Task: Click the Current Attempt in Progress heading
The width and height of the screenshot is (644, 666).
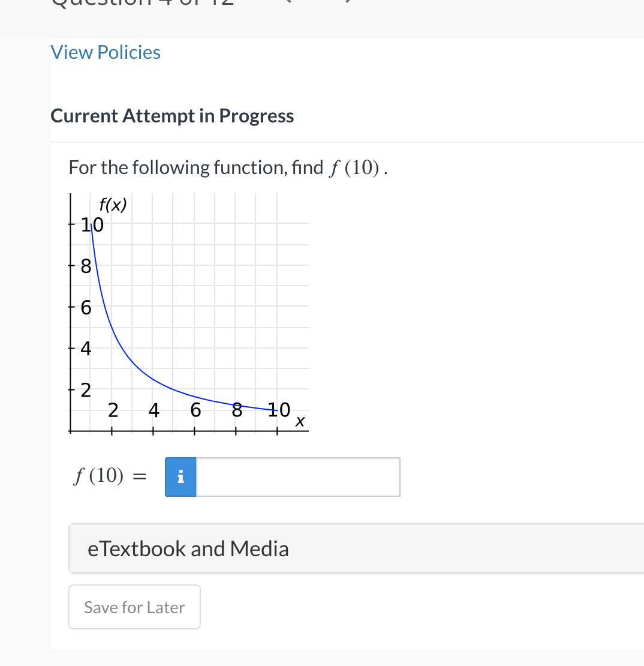Action: [x=172, y=116]
